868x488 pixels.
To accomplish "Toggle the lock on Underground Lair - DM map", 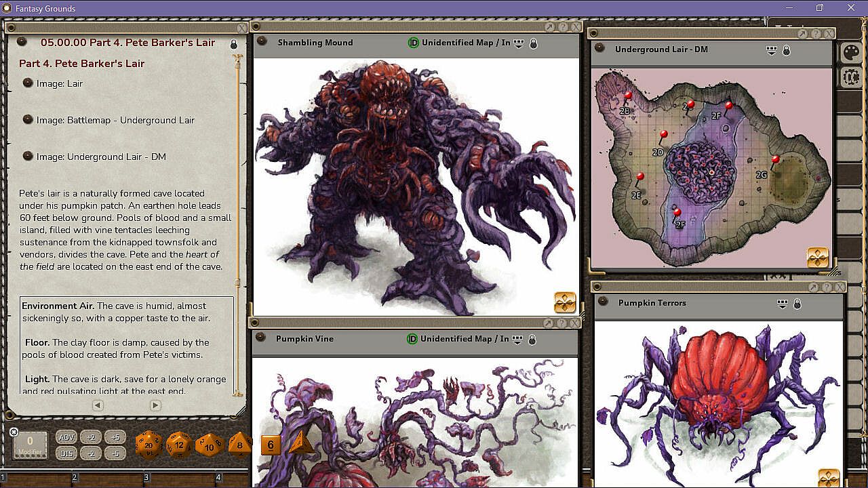I will [787, 50].
